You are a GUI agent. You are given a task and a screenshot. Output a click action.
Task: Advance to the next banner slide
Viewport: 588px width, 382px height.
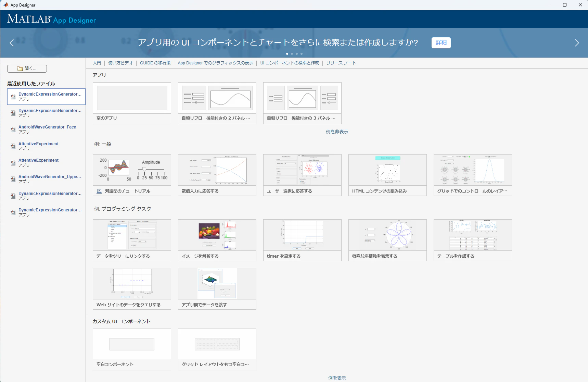pyautogui.click(x=577, y=43)
